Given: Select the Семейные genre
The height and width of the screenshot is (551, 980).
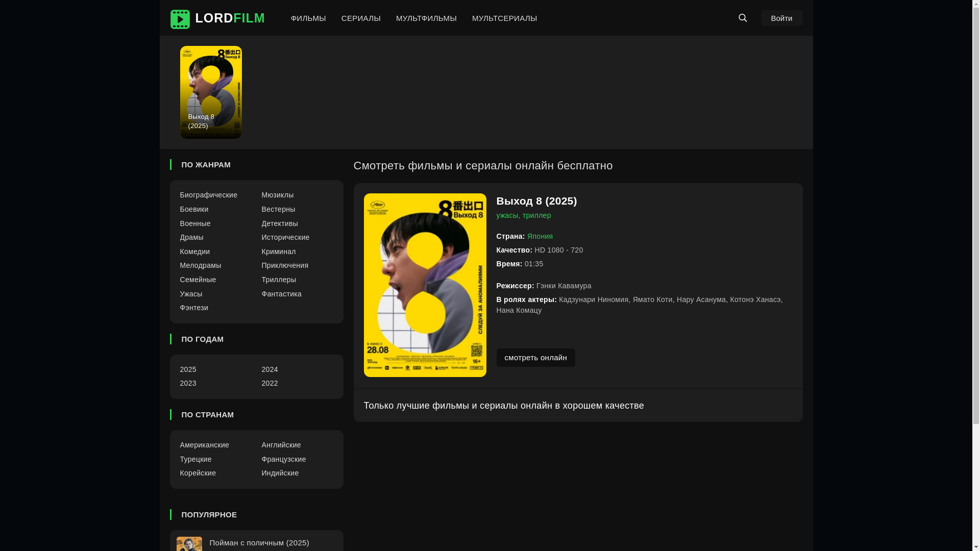Looking at the screenshot, I should point(198,280).
